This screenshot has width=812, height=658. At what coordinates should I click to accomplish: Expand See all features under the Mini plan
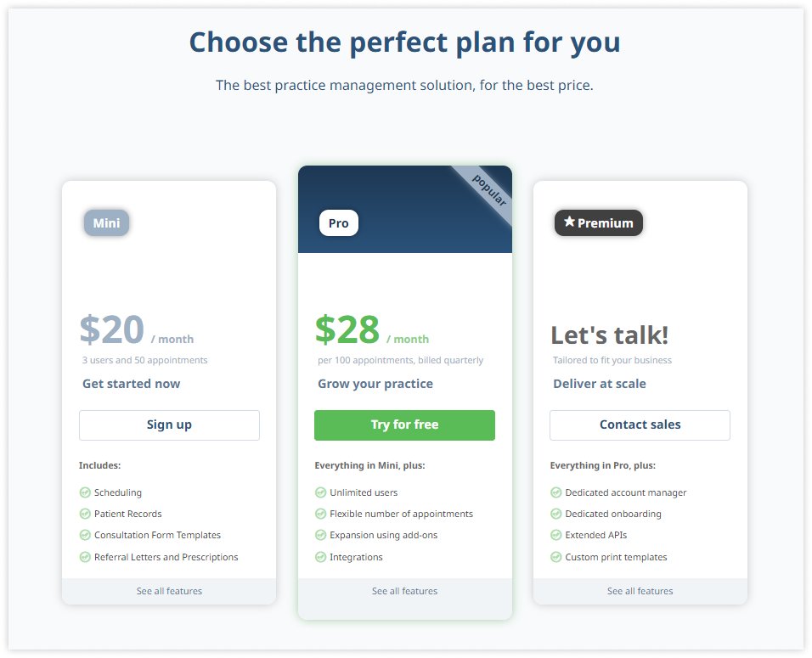click(x=169, y=591)
